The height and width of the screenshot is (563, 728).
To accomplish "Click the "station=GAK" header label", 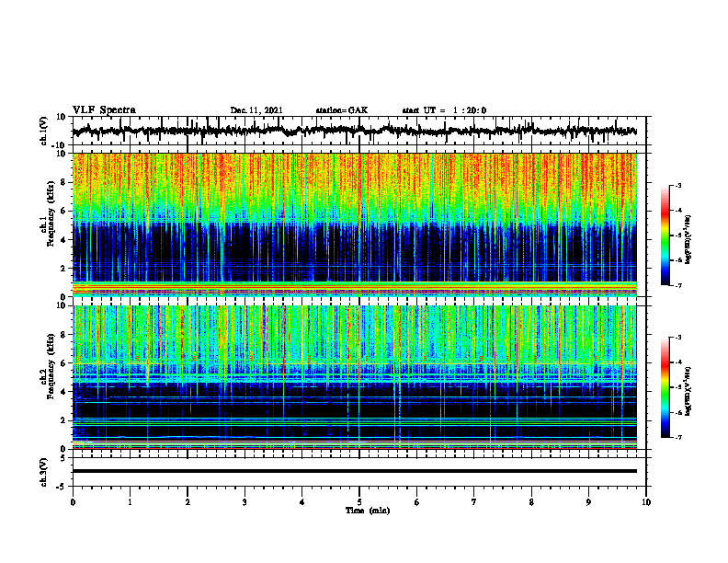I will point(342,110).
